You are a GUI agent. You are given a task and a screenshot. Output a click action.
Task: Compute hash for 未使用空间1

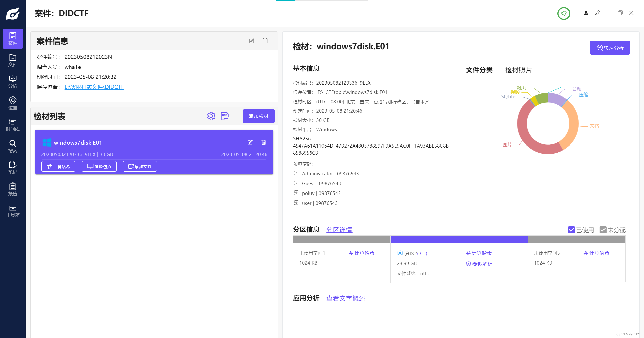(x=361, y=253)
